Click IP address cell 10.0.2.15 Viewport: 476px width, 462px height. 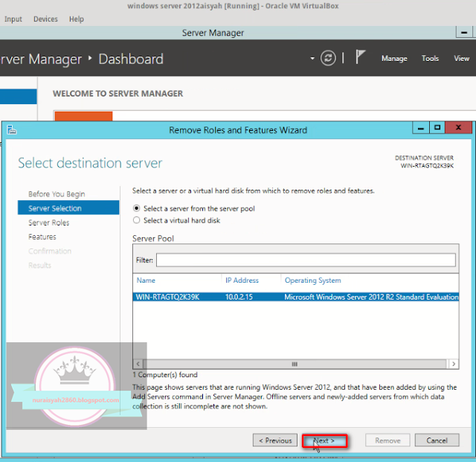pos(239,297)
